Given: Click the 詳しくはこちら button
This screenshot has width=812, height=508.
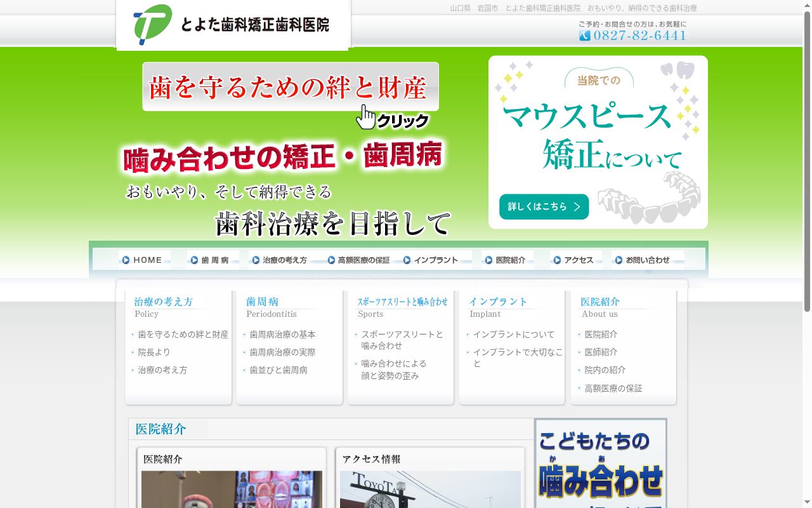Looking at the screenshot, I should click(x=544, y=206).
